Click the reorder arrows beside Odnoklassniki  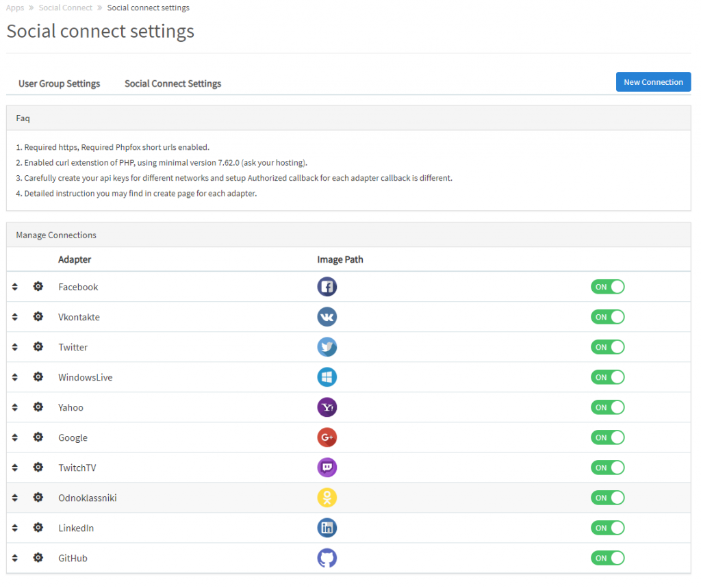(x=15, y=498)
